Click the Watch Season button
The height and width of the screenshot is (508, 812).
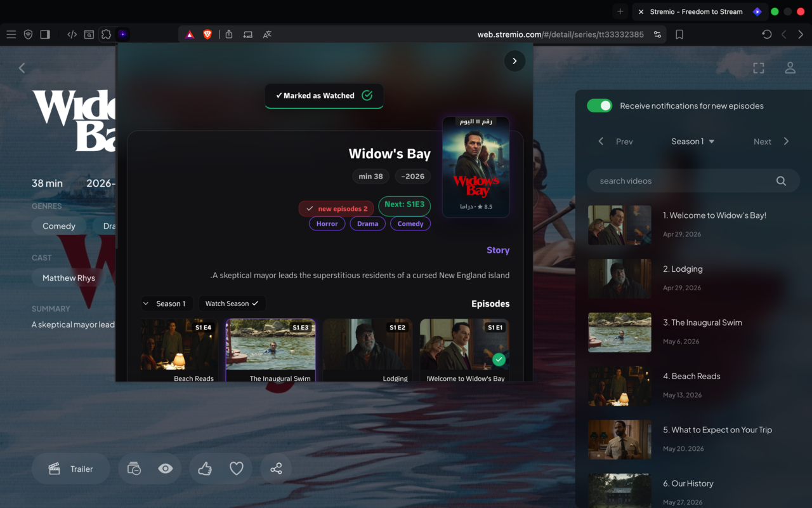(232, 304)
